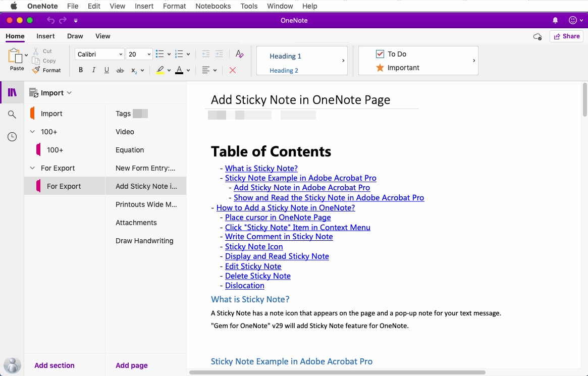
Task: Open the font color dropdown arrow
Action: [x=188, y=71]
